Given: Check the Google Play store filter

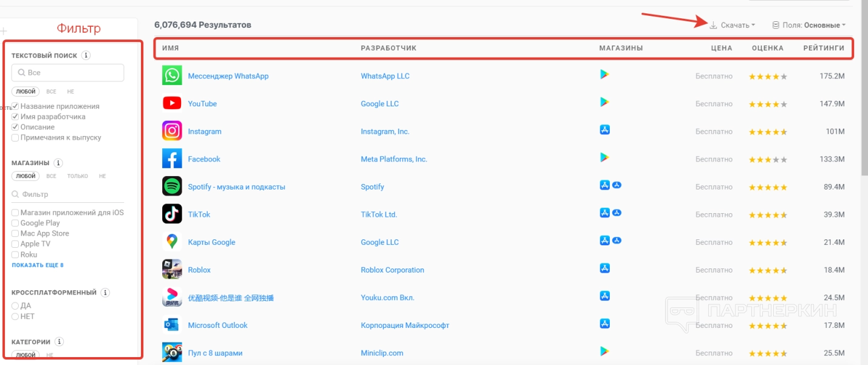Looking at the screenshot, I should (15, 223).
